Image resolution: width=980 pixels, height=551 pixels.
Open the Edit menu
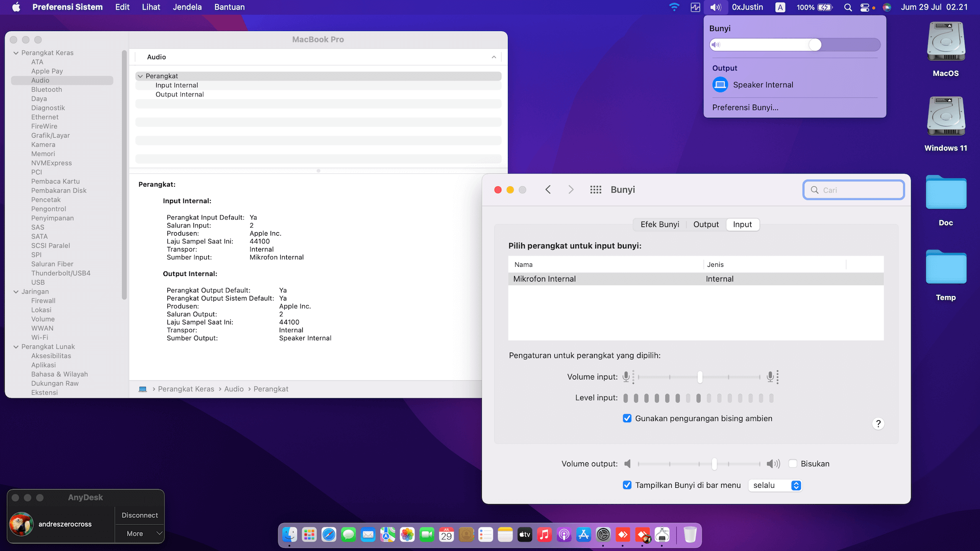click(122, 7)
